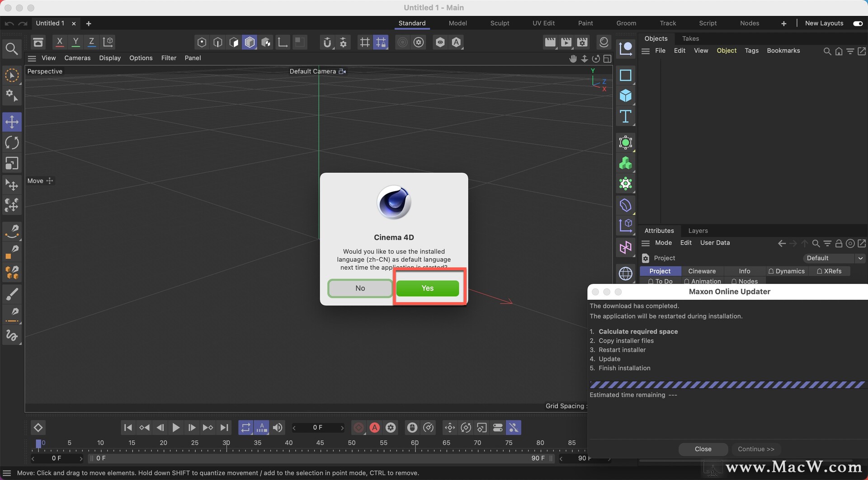Screen dimensions: 868x480
Task: Open the globe scene icon
Action: point(626,273)
